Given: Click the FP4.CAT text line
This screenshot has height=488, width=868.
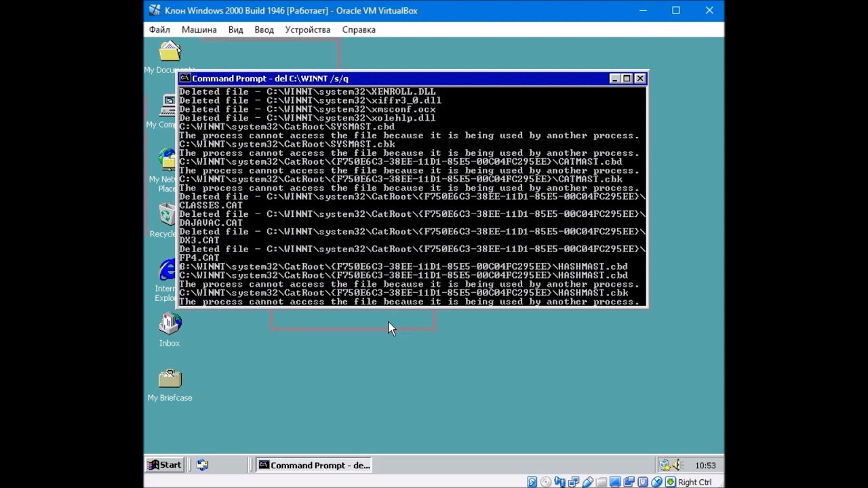Looking at the screenshot, I should 199,258.
